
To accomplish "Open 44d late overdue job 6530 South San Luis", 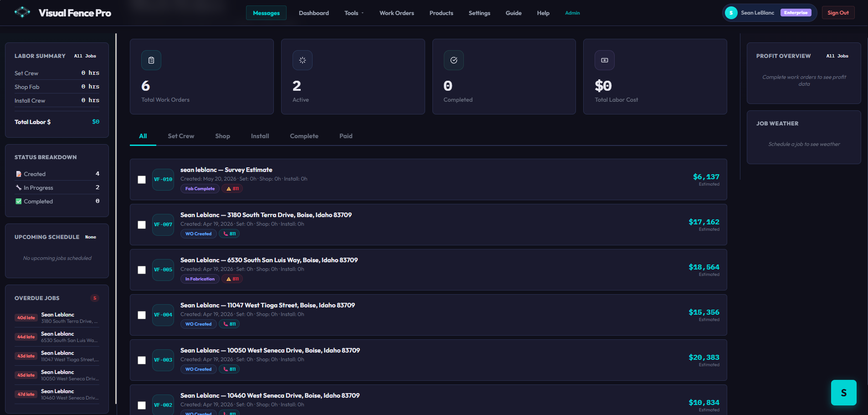I will point(57,337).
